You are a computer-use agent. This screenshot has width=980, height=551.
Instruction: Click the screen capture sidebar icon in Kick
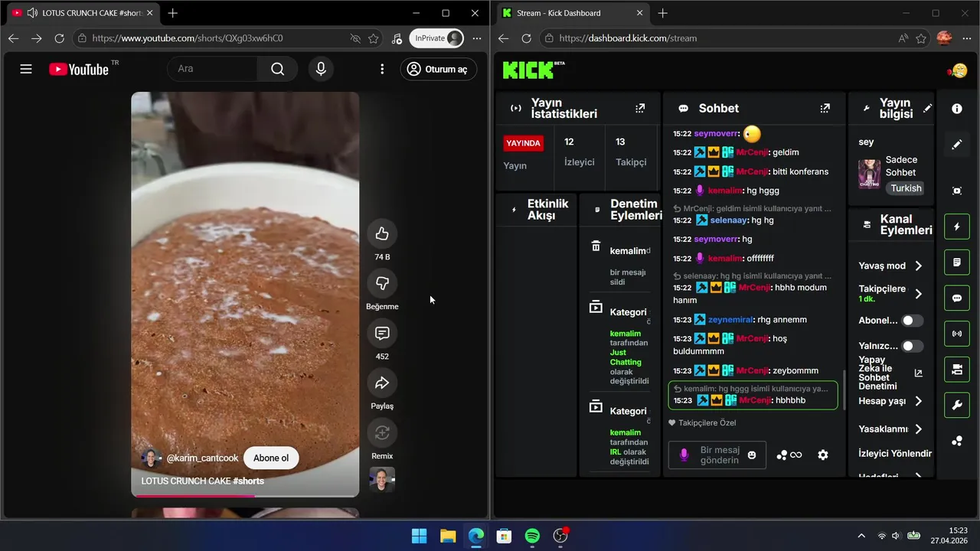[x=957, y=191]
